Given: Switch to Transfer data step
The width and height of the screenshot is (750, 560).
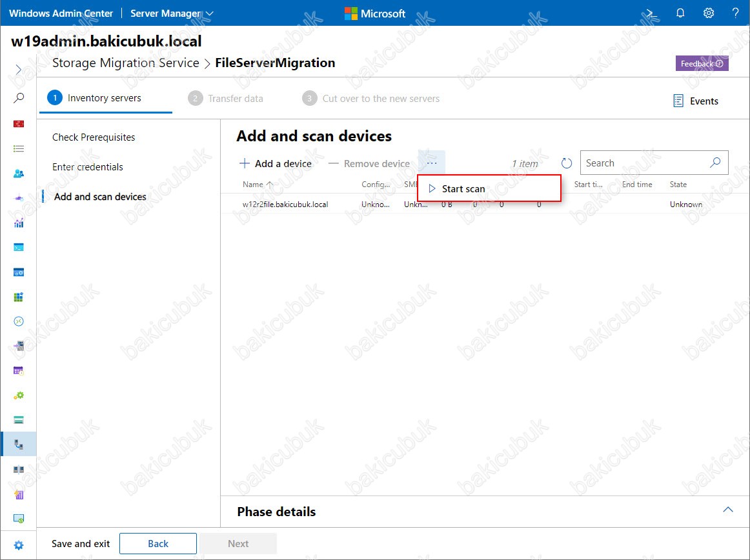Looking at the screenshot, I should [225, 99].
